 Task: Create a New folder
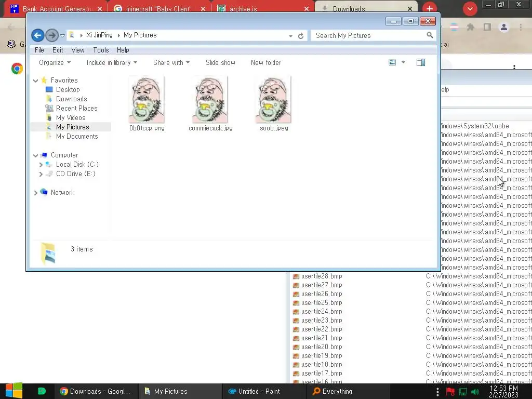pos(266,62)
